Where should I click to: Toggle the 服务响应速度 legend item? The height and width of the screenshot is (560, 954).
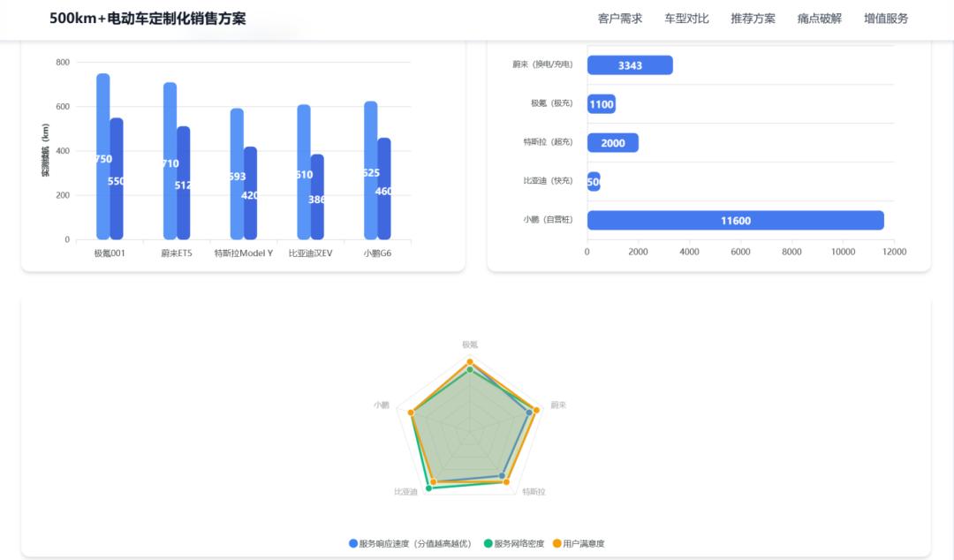pos(410,543)
